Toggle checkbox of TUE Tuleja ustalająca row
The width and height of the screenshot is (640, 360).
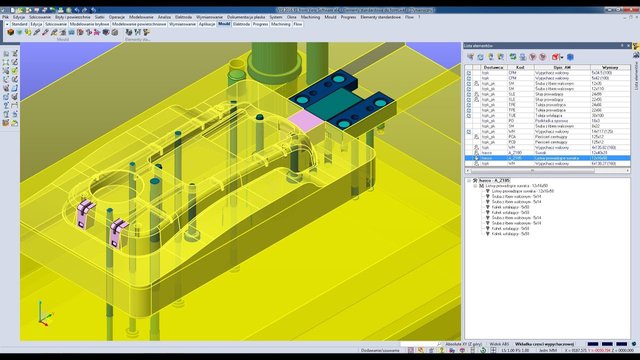[469, 116]
